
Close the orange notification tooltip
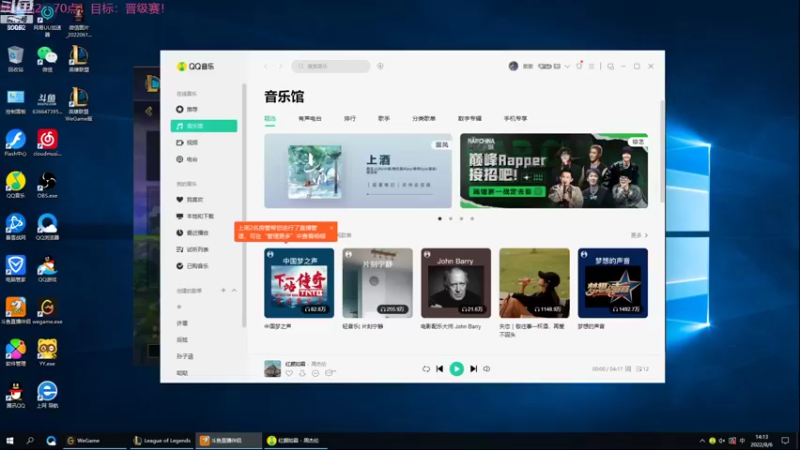click(x=331, y=228)
